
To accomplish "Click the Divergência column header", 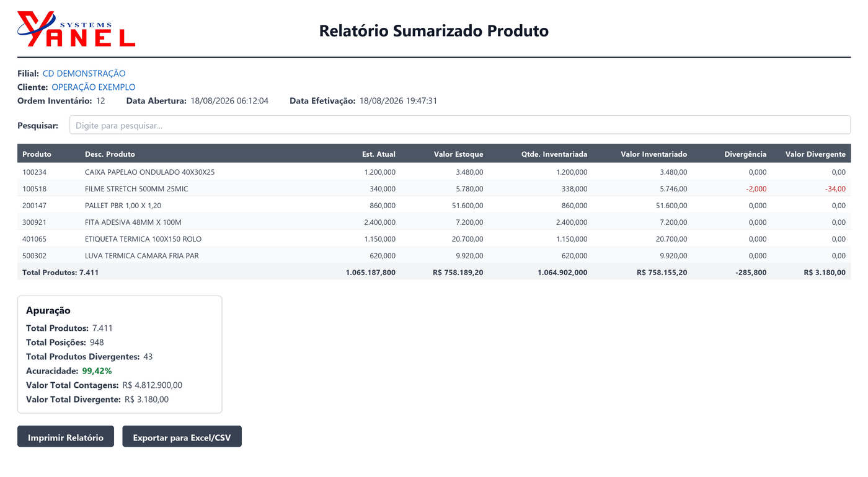I will tap(745, 154).
